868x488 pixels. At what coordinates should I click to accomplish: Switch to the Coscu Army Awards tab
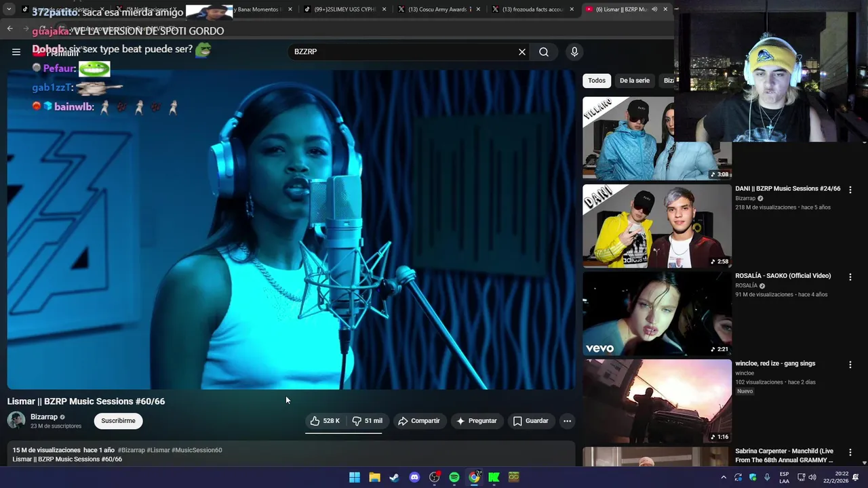tap(440, 9)
